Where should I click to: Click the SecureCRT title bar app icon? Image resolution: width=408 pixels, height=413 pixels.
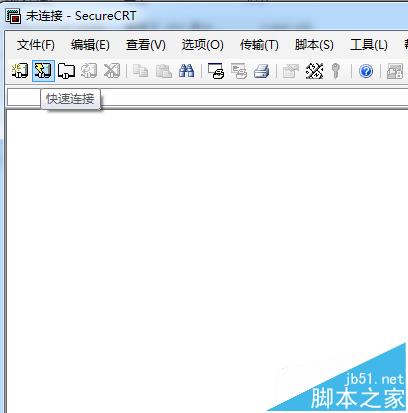pyautogui.click(x=13, y=16)
